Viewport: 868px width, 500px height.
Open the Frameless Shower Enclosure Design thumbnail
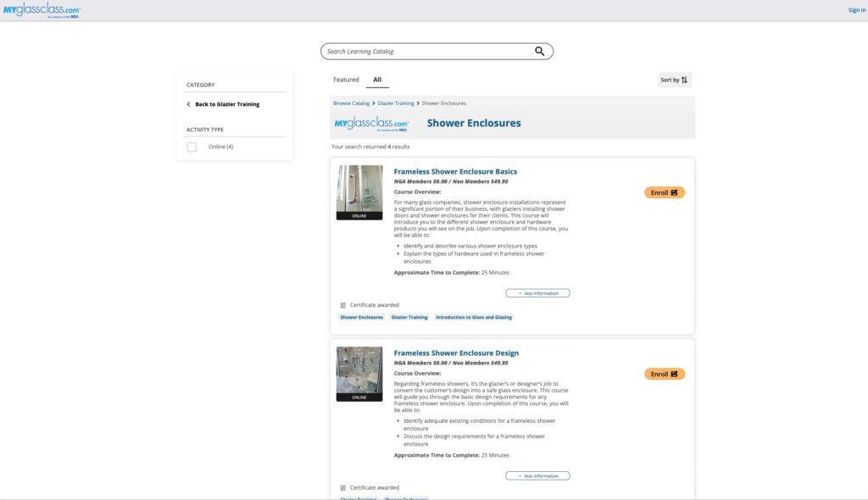tap(359, 374)
